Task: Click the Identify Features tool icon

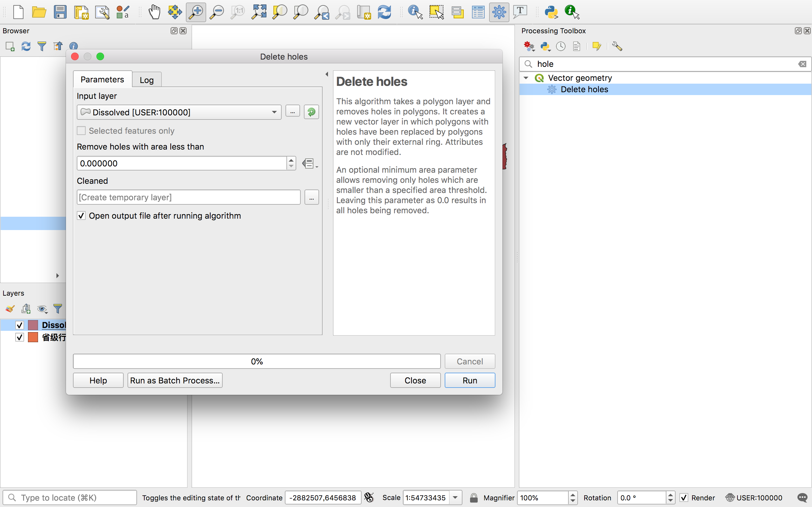Action: point(415,12)
